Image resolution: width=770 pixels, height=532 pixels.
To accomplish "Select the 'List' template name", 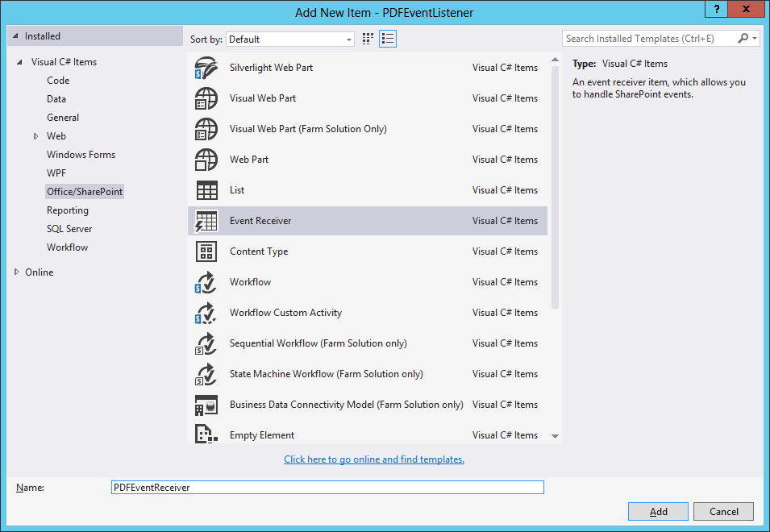I will pyautogui.click(x=237, y=190).
